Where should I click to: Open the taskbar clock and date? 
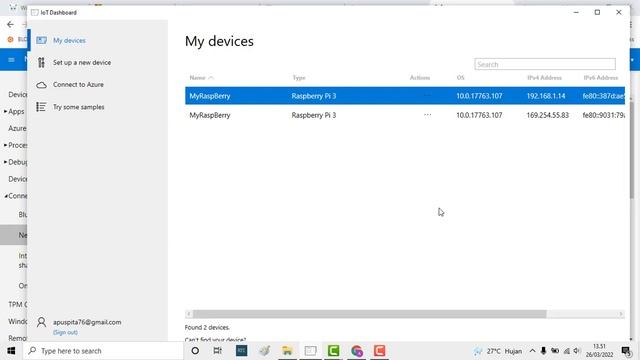click(599, 351)
